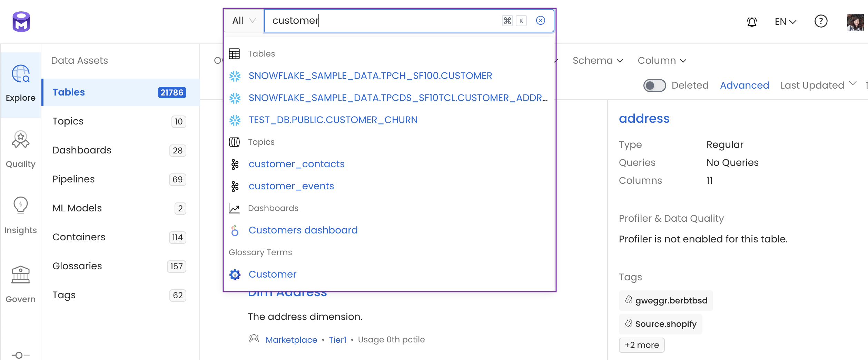Open the Insights sidebar section
Image resolution: width=868 pixels, height=360 pixels.
21,216
